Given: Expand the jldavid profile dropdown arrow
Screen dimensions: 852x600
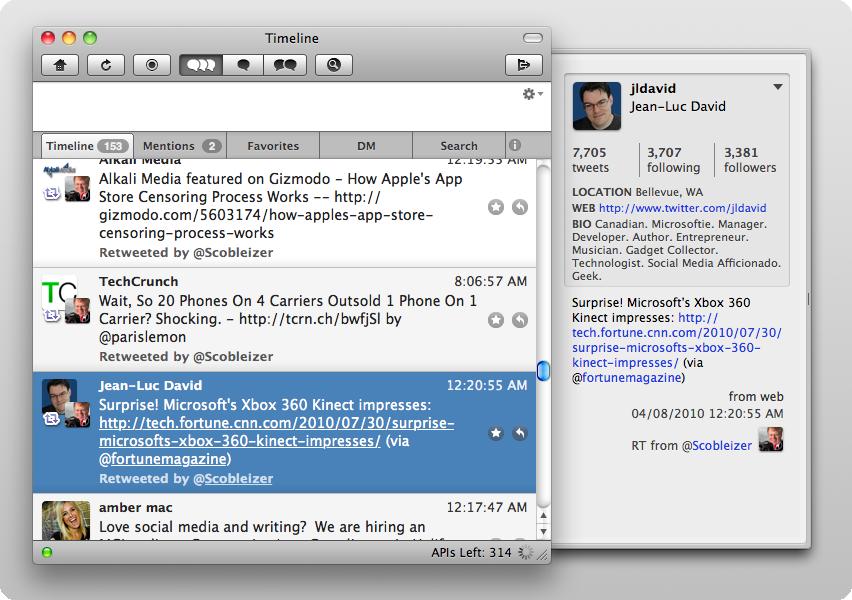Looking at the screenshot, I should 778,88.
